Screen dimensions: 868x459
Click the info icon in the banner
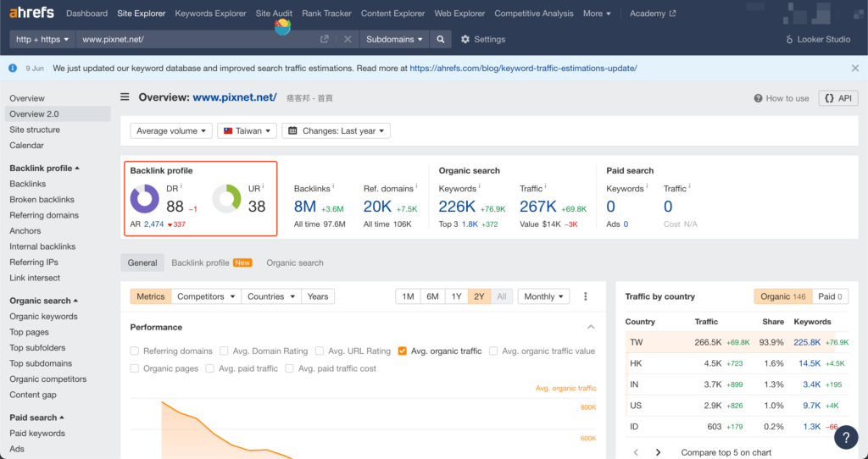(13, 68)
